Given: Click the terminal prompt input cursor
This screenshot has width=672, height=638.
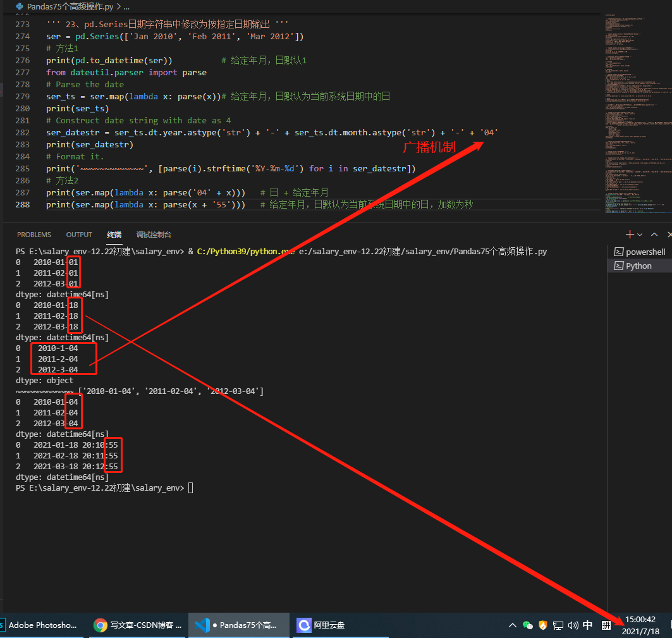Looking at the screenshot, I should 191,488.
